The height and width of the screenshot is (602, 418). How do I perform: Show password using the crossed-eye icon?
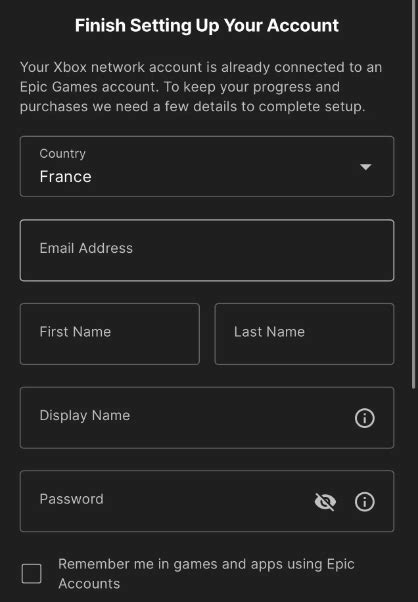point(325,501)
